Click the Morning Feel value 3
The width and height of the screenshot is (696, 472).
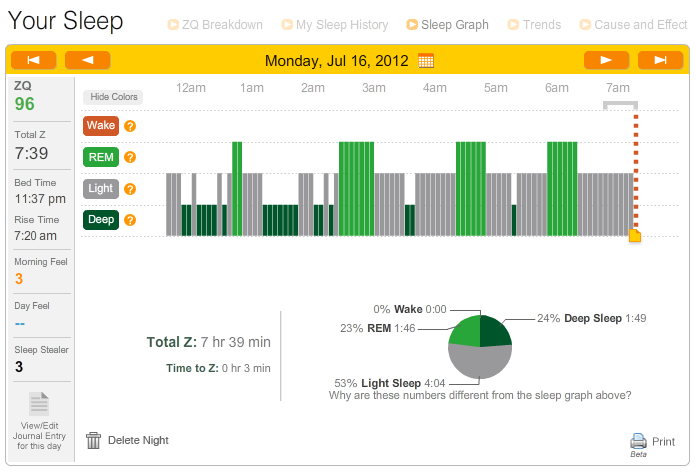point(19,279)
